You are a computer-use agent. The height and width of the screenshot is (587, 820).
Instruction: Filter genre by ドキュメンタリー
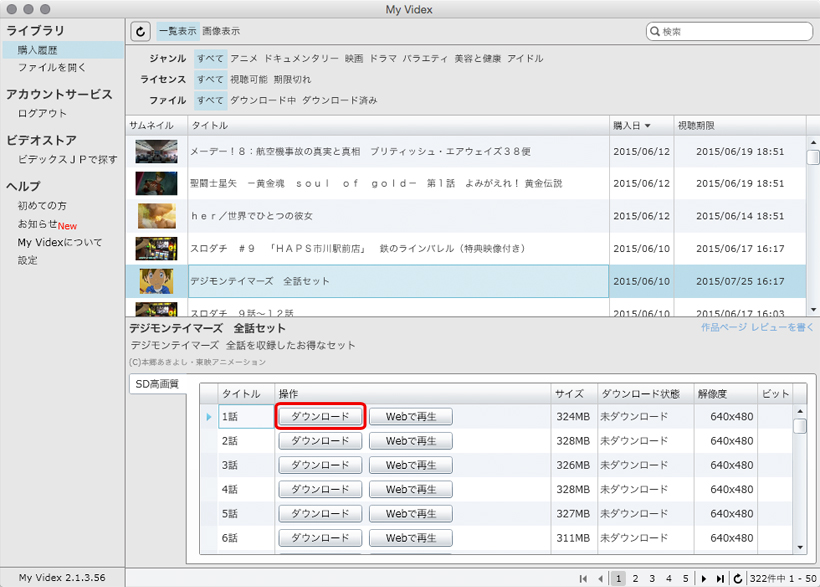(x=301, y=59)
